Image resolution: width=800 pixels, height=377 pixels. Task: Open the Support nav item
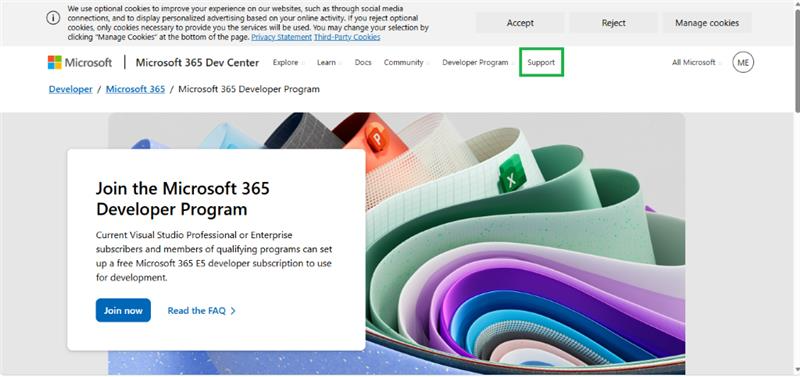click(541, 62)
